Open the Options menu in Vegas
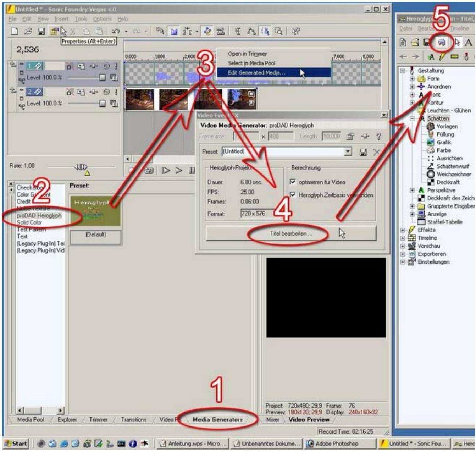This screenshot has height=452, width=476. (102, 19)
